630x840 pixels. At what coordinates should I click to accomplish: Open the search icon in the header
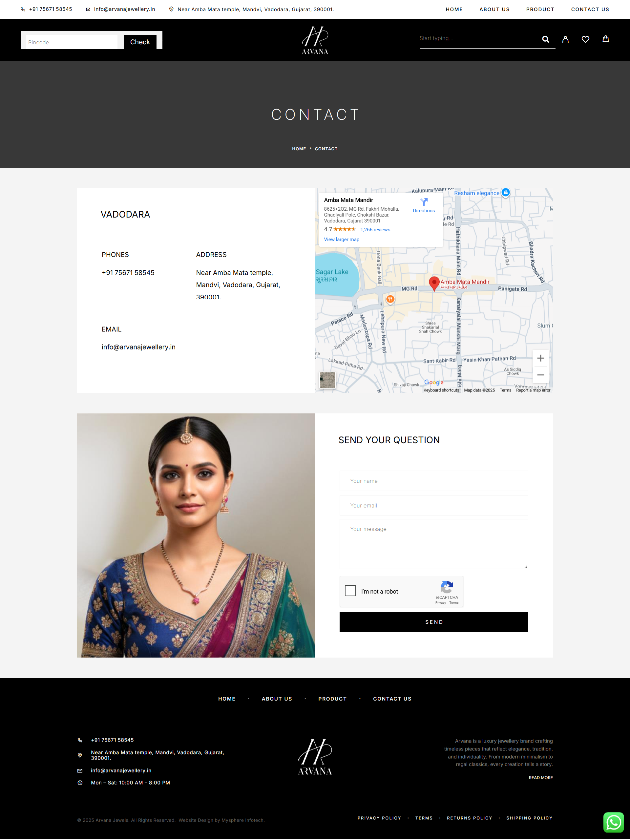click(x=546, y=39)
